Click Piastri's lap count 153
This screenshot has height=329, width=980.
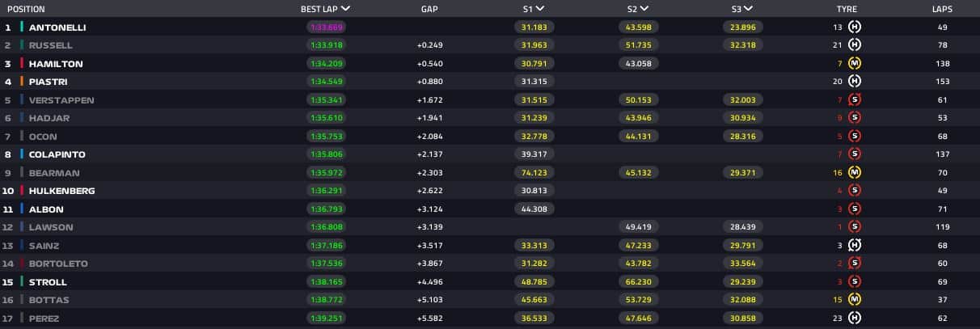[x=942, y=82]
